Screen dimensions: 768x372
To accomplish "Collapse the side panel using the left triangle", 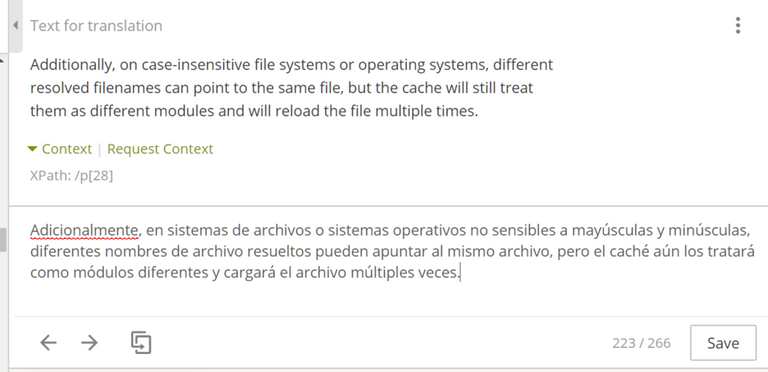I will tap(15, 25).
